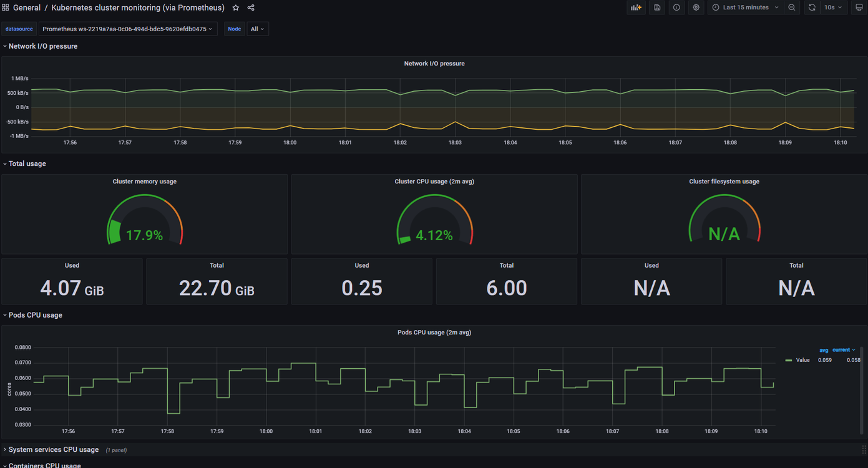Open the Prometheus datasource dropdown
Image resolution: width=868 pixels, height=468 pixels.
coord(128,29)
